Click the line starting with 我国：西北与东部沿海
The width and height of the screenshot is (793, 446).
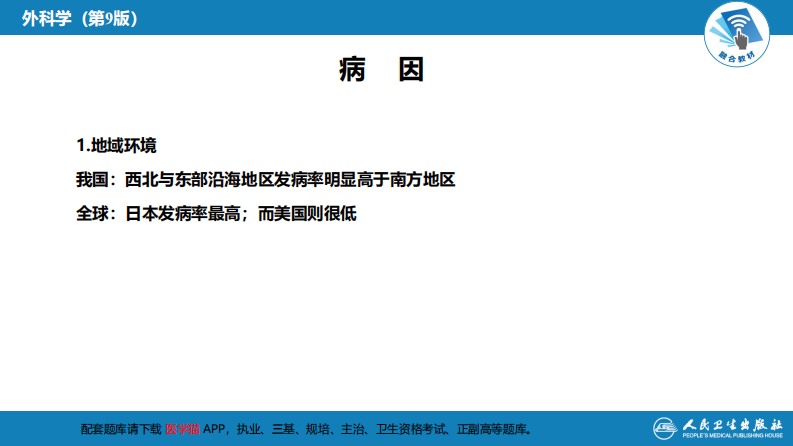(266, 180)
